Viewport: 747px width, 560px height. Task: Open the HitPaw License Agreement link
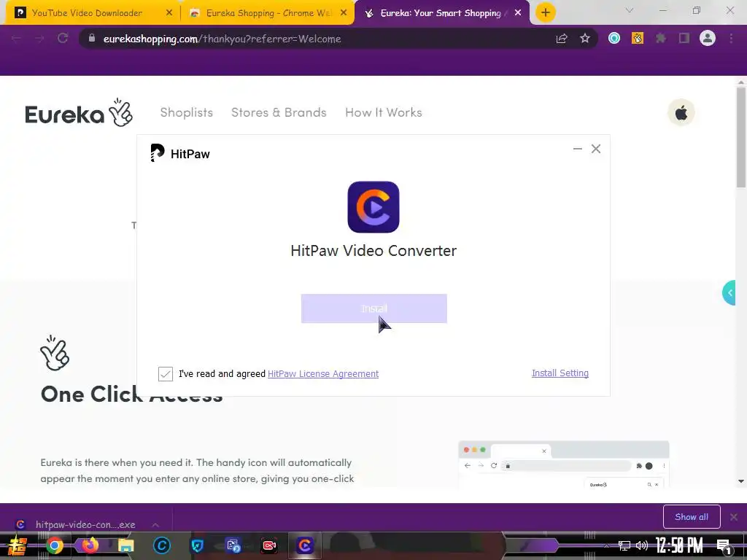point(323,374)
